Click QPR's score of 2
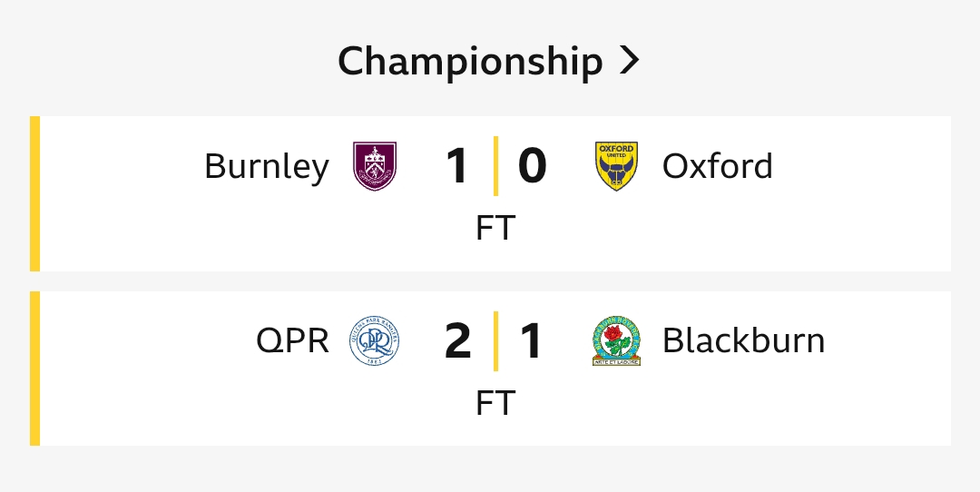 tap(457, 341)
